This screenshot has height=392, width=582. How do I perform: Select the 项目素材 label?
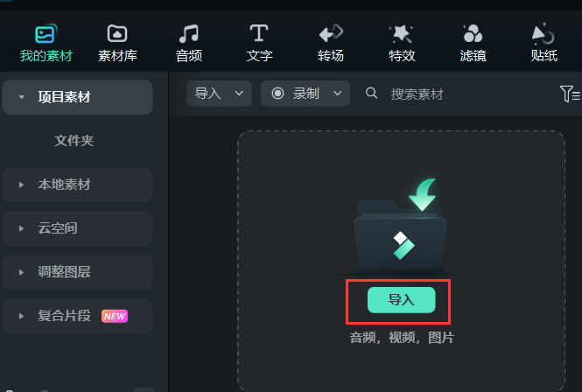pos(64,97)
